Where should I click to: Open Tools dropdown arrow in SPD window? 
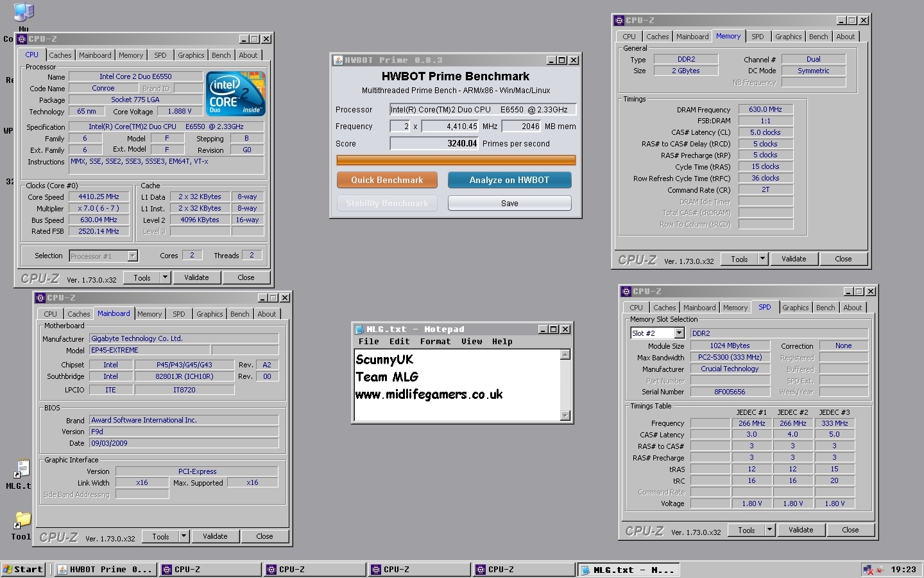tap(769, 530)
